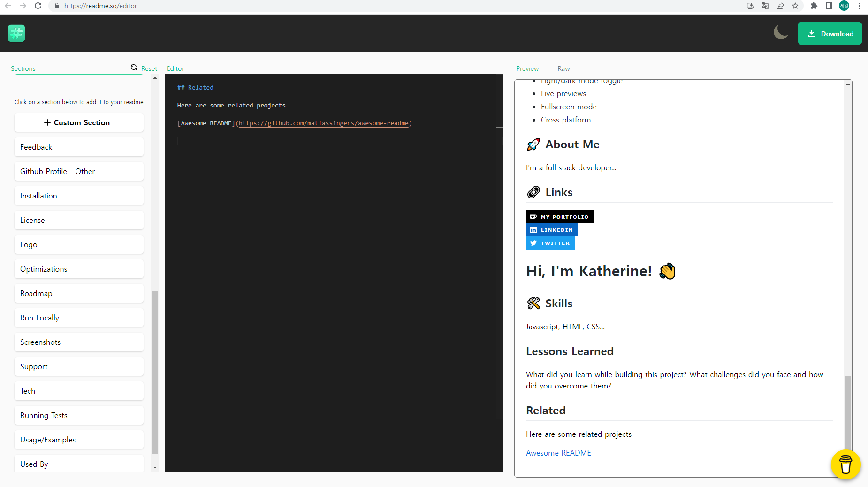Image resolution: width=868 pixels, height=487 pixels.
Task: Click the share page icon in address bar
Action: tap(780, 6)
